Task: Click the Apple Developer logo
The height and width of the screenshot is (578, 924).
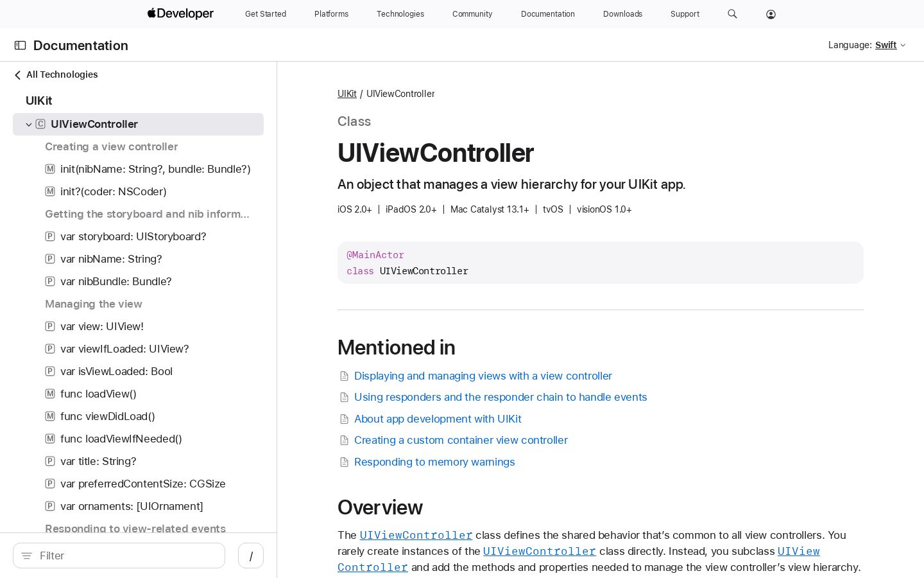Action: click(x=180, y=13)
